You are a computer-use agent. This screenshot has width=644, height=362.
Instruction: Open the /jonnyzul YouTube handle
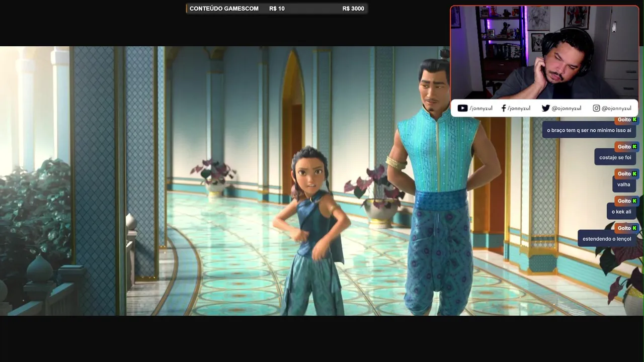click(481, 108)
